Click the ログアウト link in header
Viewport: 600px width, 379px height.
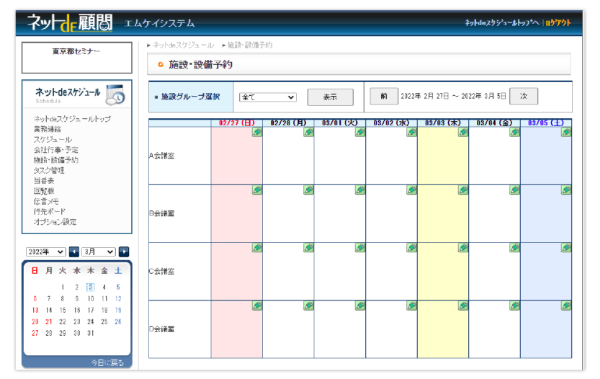pyautogui.click(x=558, y=23)
